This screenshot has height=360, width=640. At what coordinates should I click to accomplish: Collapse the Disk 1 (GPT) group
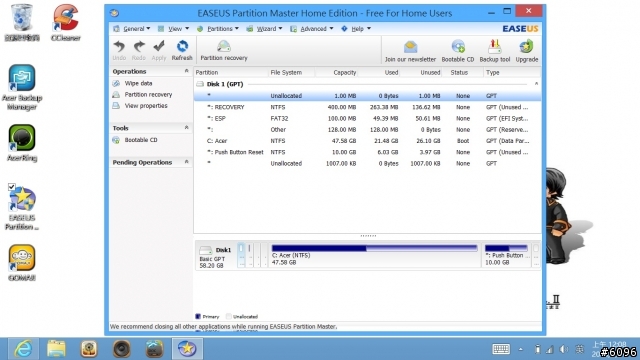pyautogui.click(x=536, y=84)
